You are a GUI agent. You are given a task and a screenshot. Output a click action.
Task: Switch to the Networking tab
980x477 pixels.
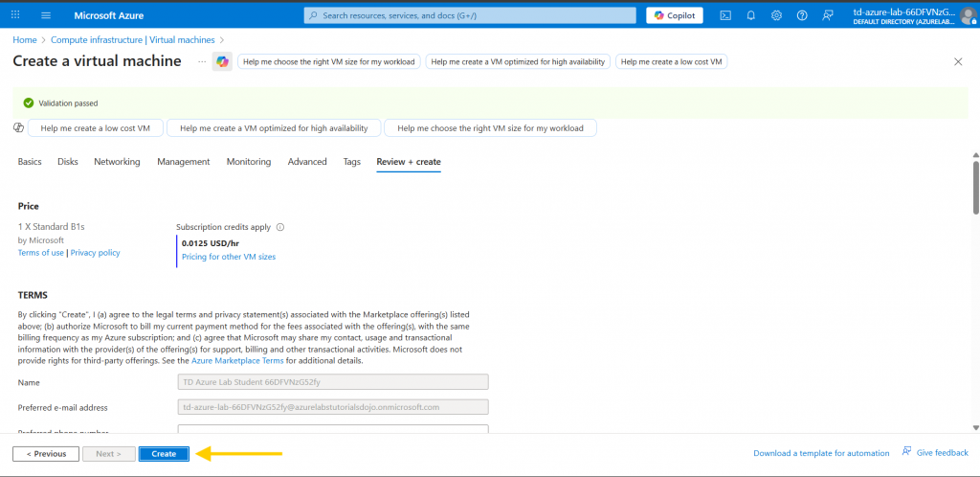tap(117, 161)
